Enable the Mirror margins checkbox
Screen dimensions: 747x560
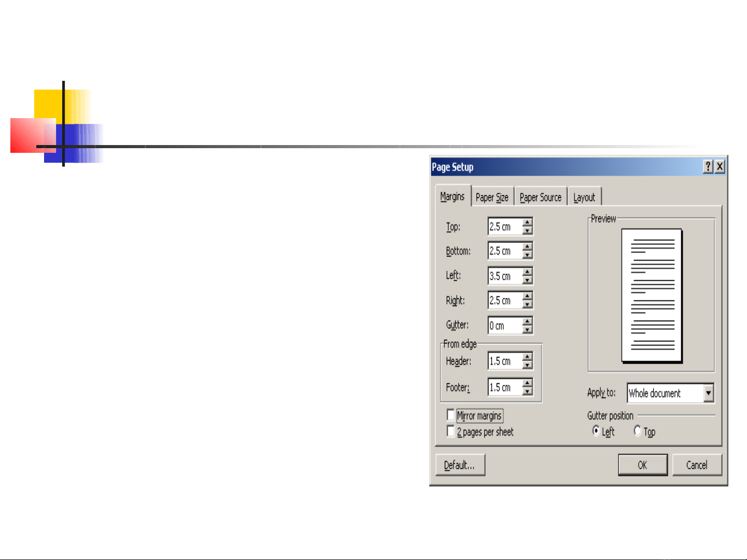pos(450,415)
